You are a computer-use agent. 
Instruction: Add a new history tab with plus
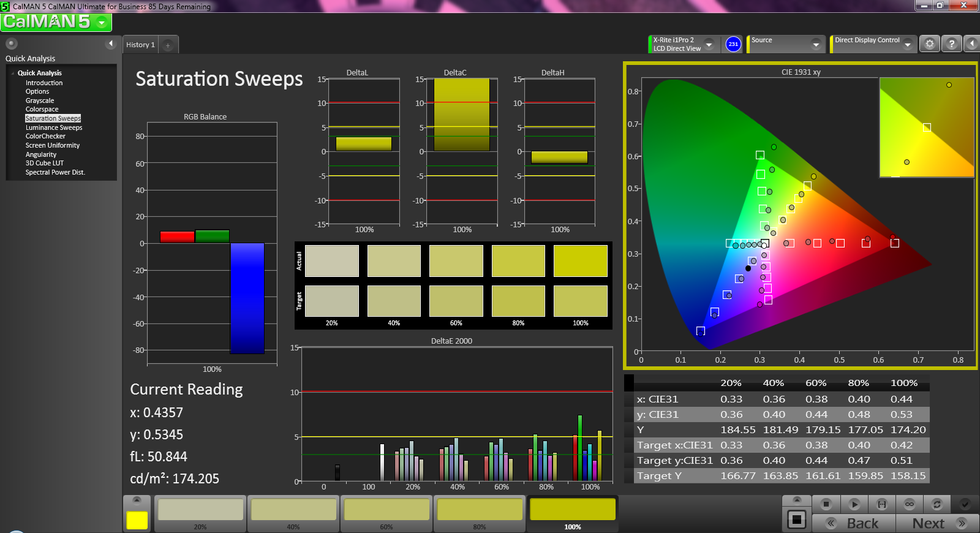168,45
